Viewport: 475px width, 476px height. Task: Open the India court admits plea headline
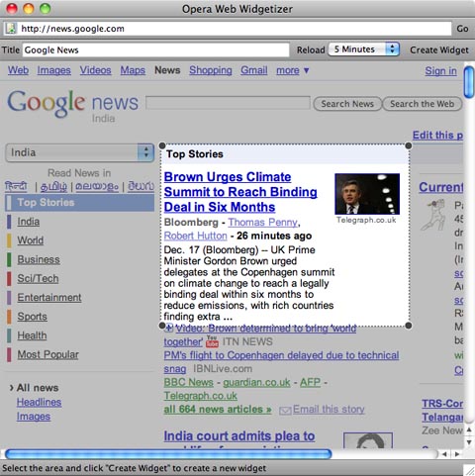[239, 436]
